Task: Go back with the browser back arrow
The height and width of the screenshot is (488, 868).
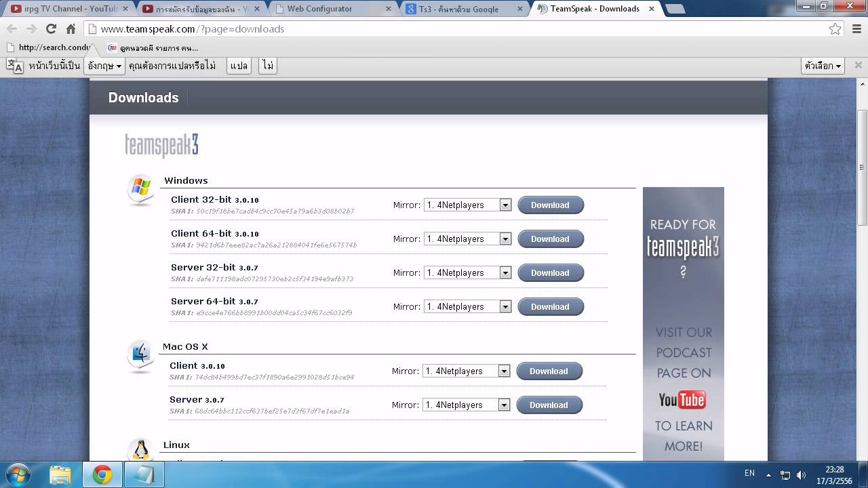Action: coord(12,29)
